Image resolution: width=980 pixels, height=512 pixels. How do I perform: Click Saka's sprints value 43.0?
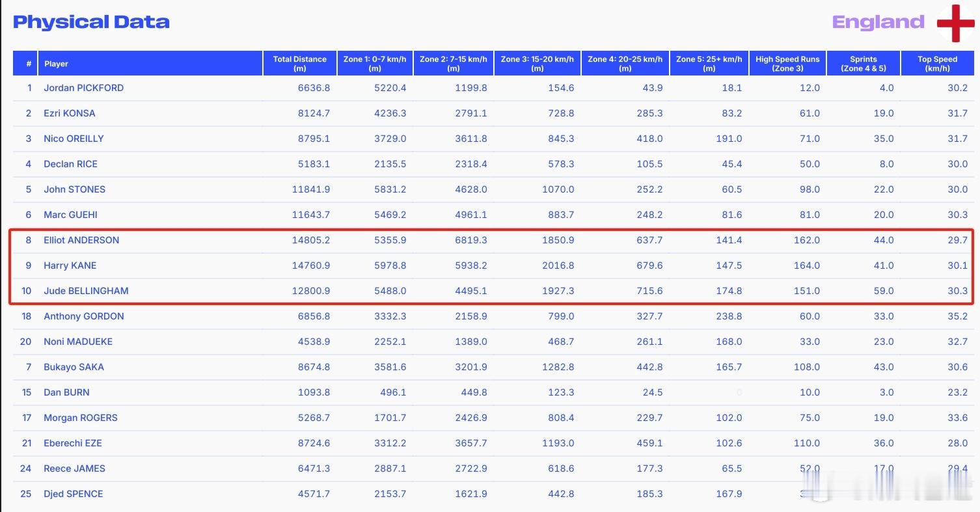coord(884,367)
